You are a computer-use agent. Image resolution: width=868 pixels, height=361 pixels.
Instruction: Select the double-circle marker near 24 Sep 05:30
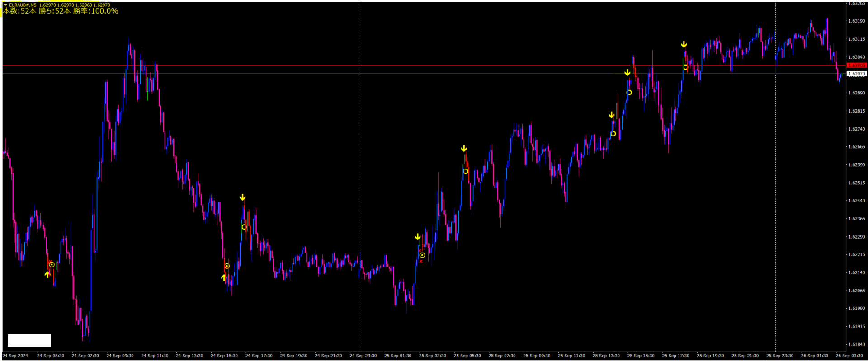coord(52,265)
